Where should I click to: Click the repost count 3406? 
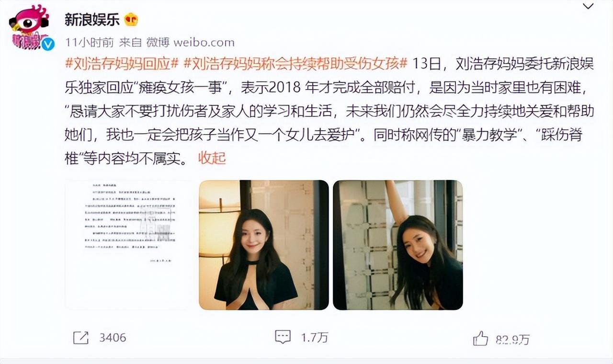point(113,337)
